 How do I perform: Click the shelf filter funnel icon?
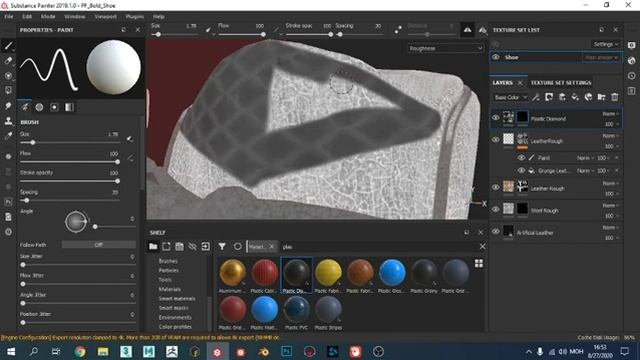click(x=222, y=247)
